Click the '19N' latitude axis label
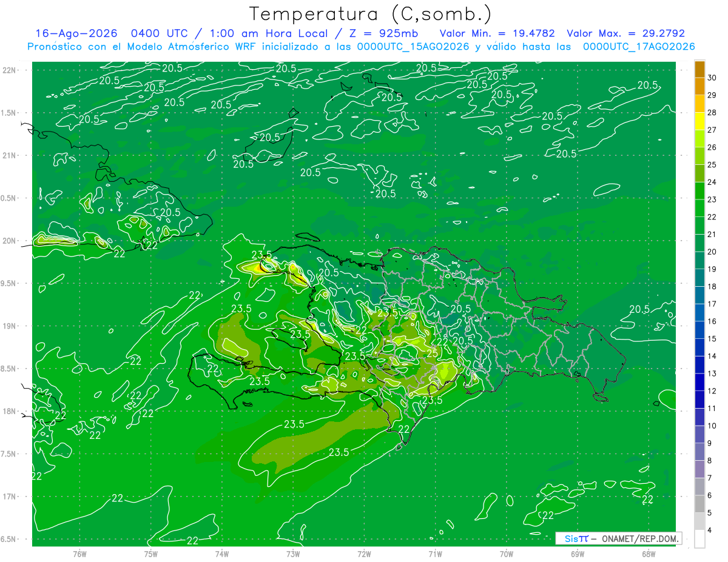Viewport: 728px width, 562px height. tap(9, 326)
